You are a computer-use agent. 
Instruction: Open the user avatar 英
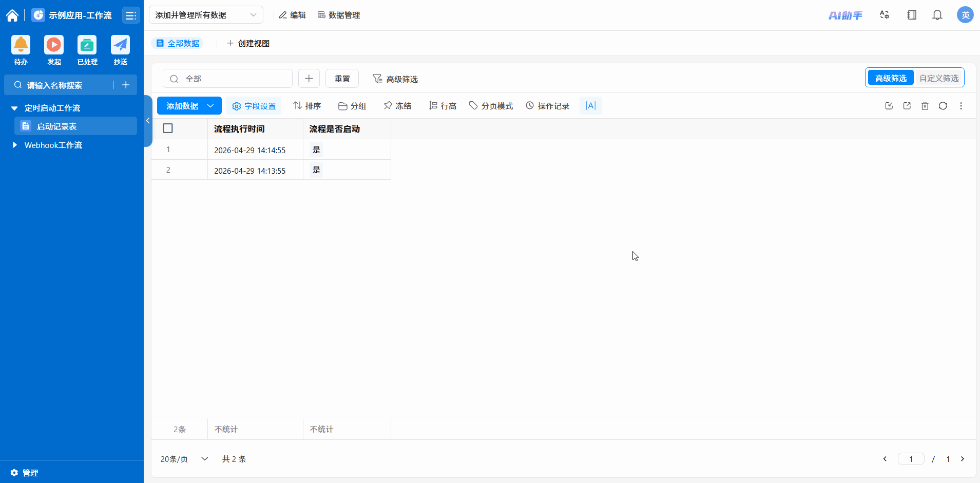965,15
